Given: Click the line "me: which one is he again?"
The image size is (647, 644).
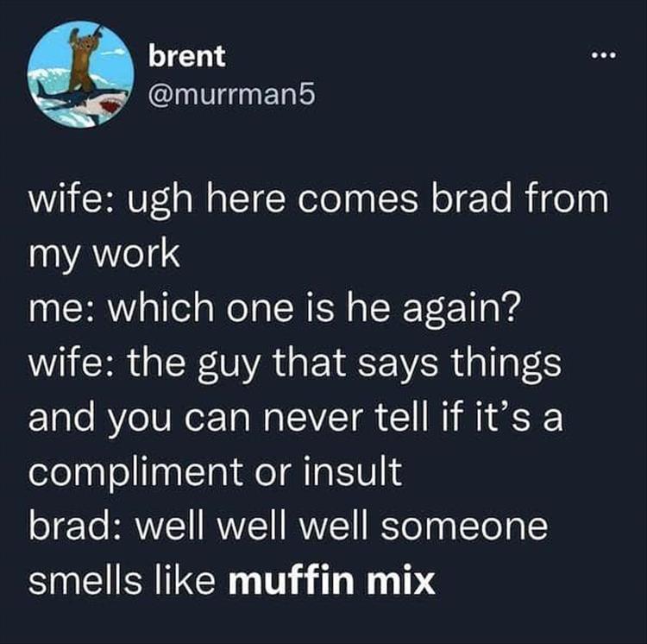Looking at the screenshot, I should click(273, 310).
